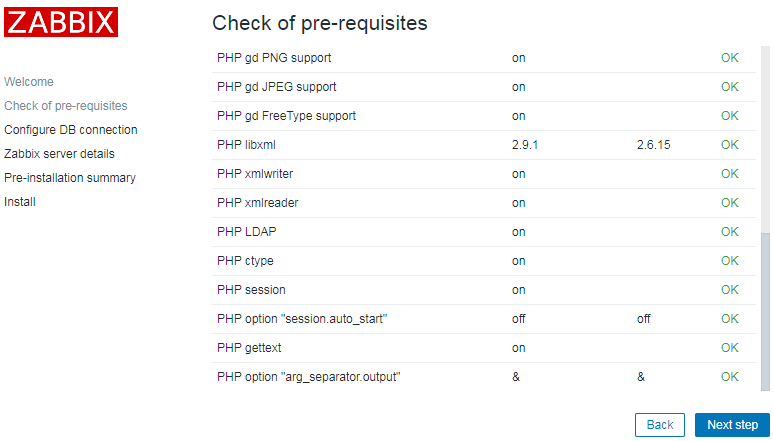773x441 pixels.
Task: Click the pre-requisites list scrollbar thumb
Action: coord(765,311)
